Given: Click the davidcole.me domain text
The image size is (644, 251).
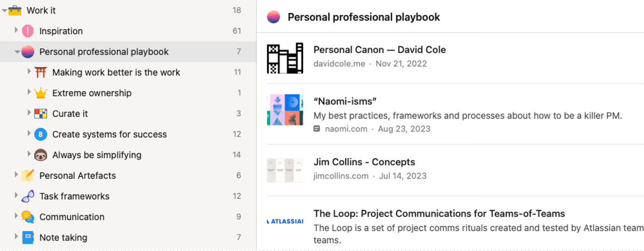Looking at the screenshot, I should (339, 64).
